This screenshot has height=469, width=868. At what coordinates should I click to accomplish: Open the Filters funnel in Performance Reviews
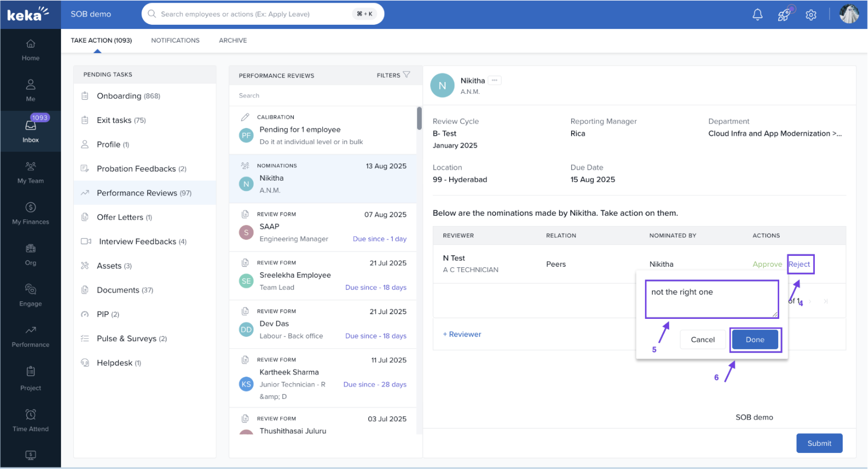pyautogui.click(x=406, y=75)
